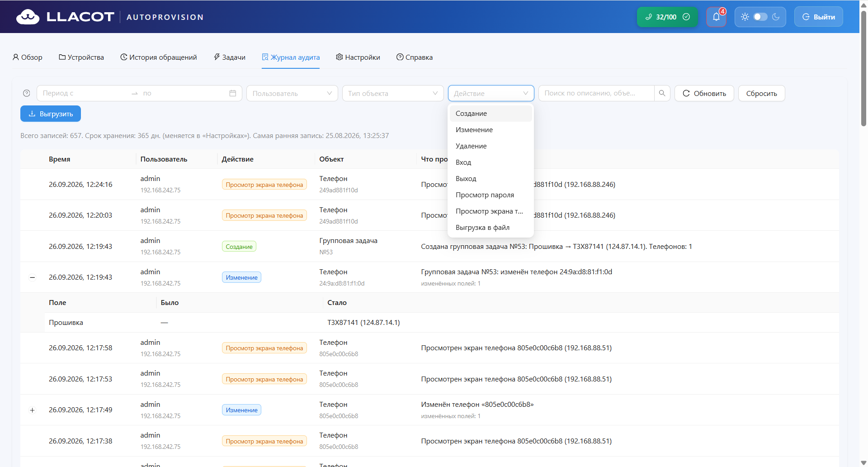Screen dimensions: 868x467
Task: Expand the 12:17:49 Изменение row
Action: pyautogui.click(x=32, y=410)
